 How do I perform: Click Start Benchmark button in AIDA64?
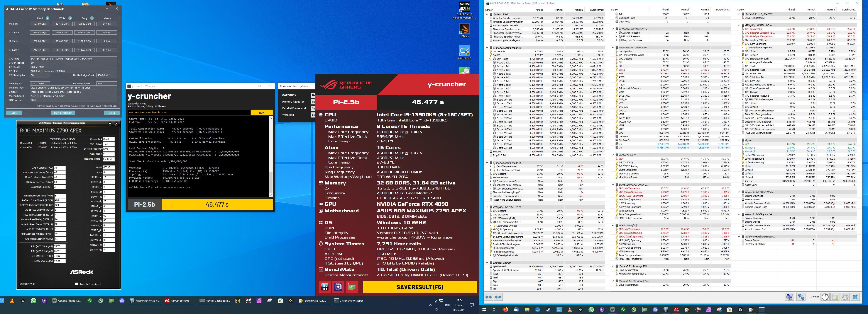(63, 113)
